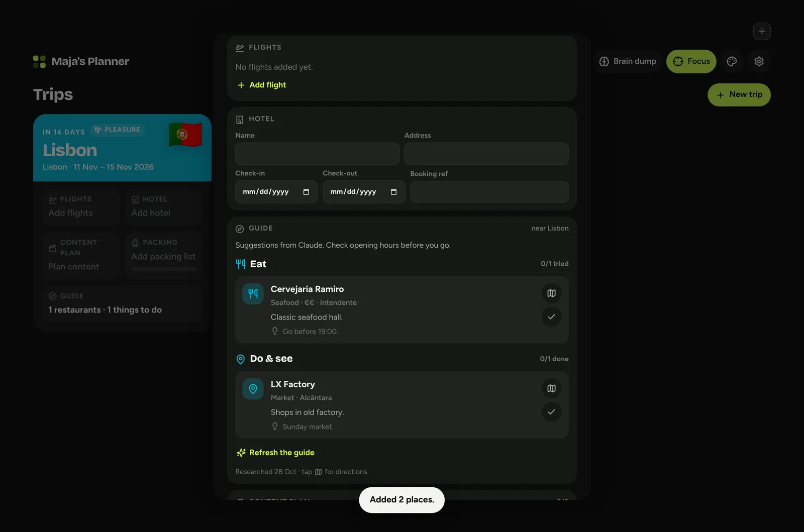Mark LX Factory as done

(x=551, y=412)
